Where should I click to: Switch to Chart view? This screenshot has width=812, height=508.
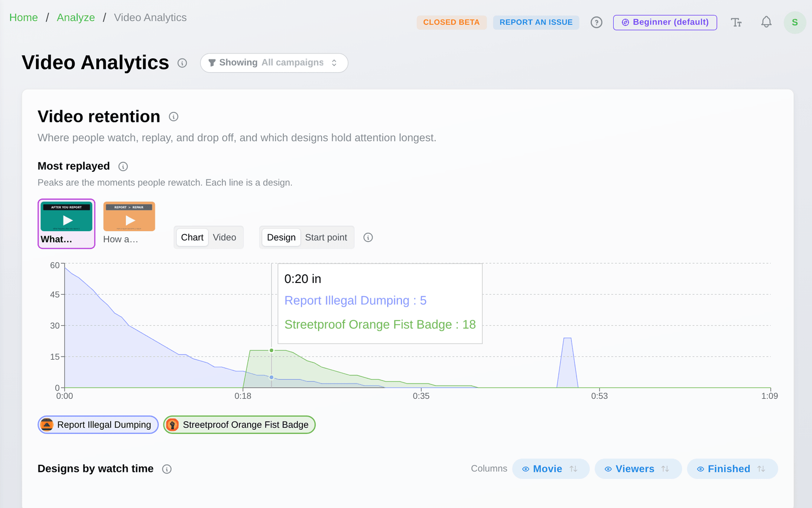(x=192, y=237)
